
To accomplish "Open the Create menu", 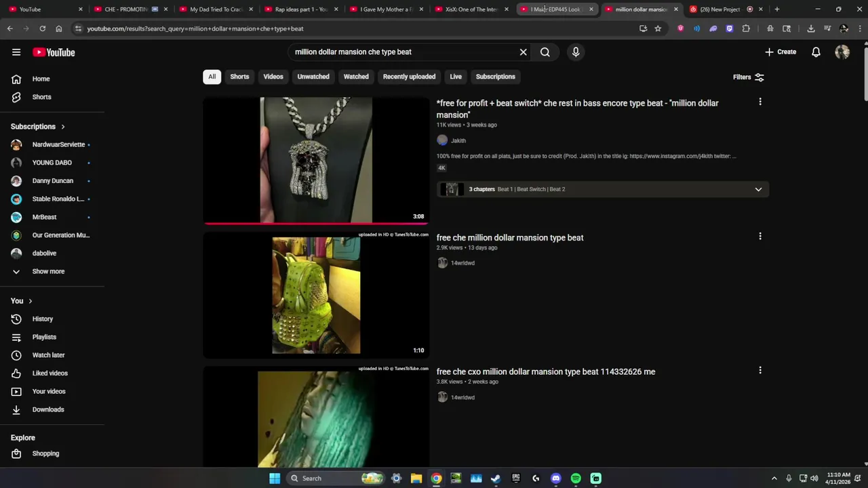I will point(781,52).
